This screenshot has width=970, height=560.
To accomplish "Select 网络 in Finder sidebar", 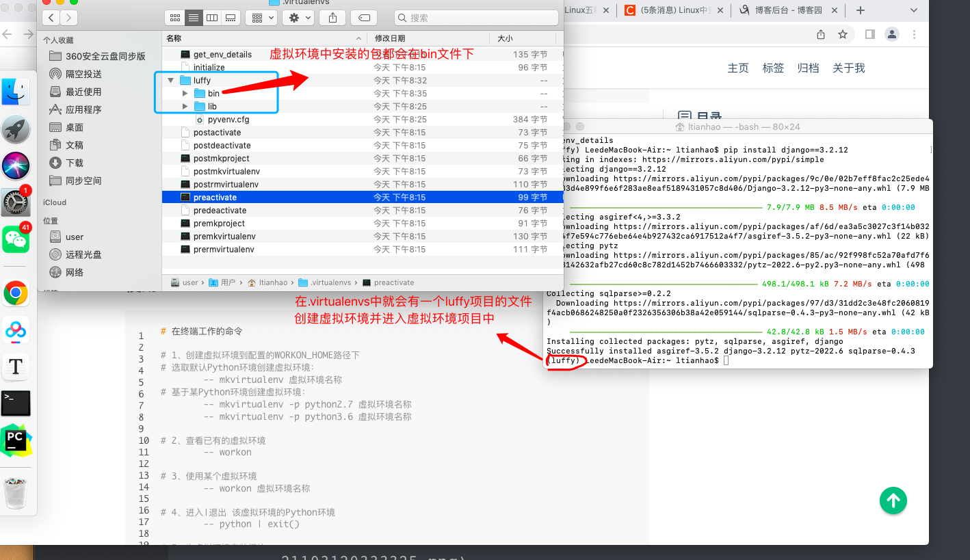I will (x=66, y=272).
